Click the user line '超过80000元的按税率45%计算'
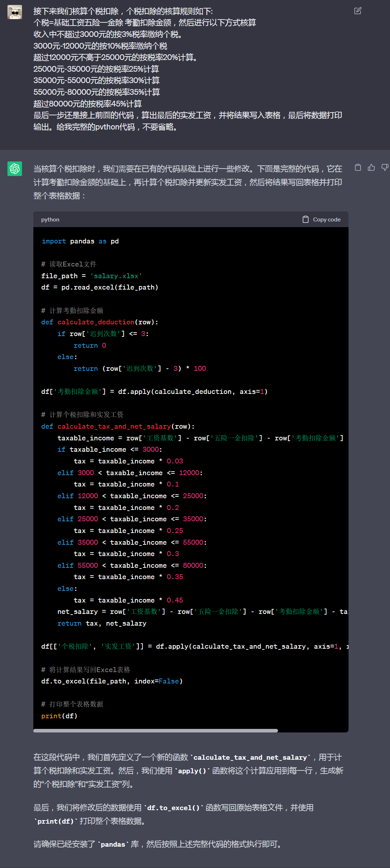Image resolution: width=390 pixels, height=868 pixels. [x=88, y=104]
